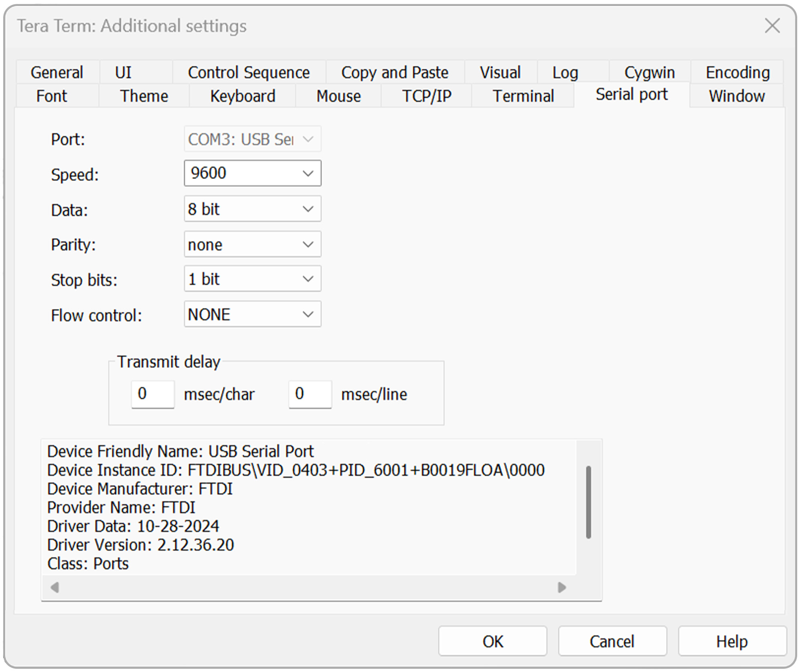This screenshot has width=802, height=672.
Task: Switch to the General tab
Action: 57,73
